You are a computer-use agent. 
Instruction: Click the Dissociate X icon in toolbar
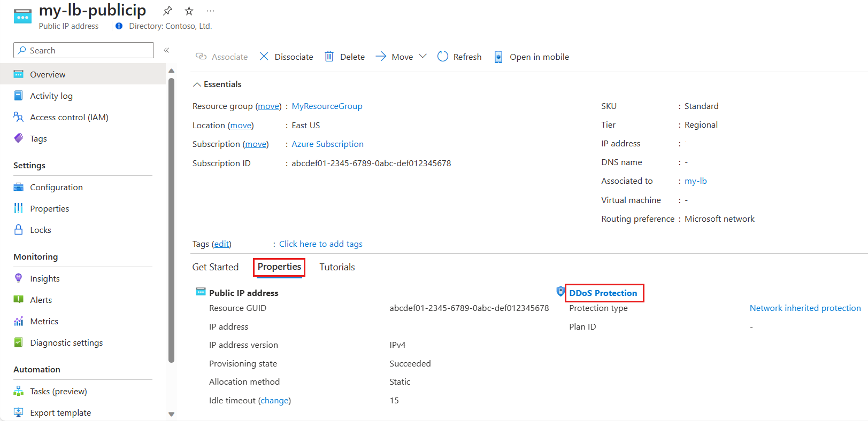(x=264, y=56)
